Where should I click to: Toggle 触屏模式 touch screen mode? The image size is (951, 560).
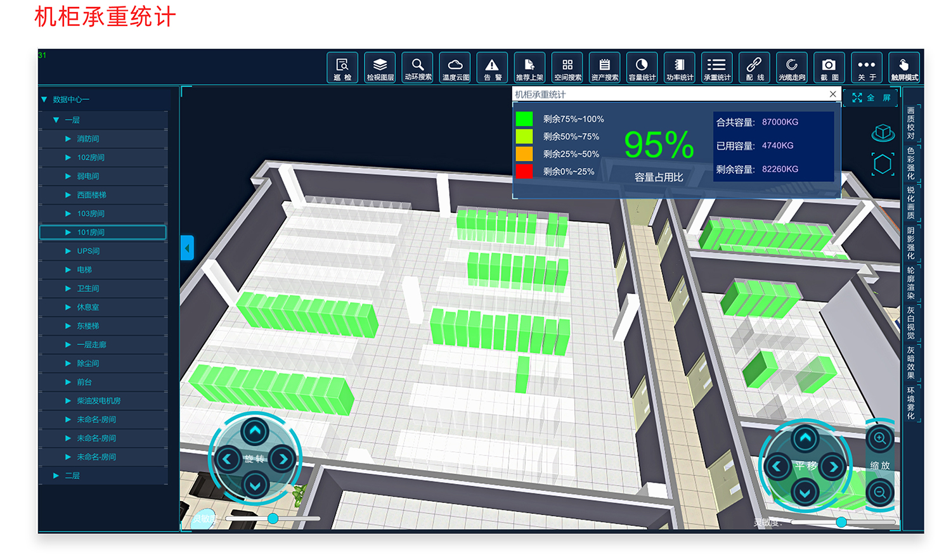[x=904, y=68]
